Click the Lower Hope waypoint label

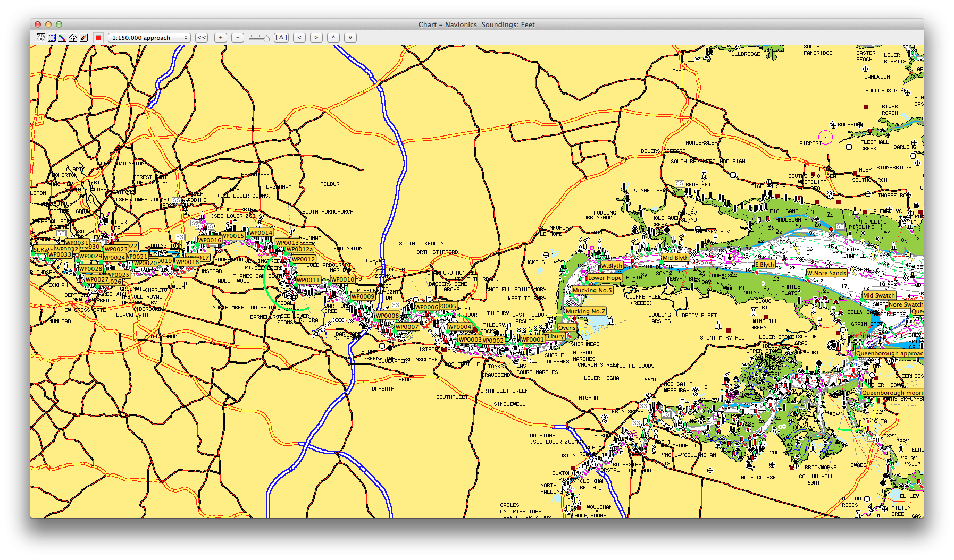point(605,278)
